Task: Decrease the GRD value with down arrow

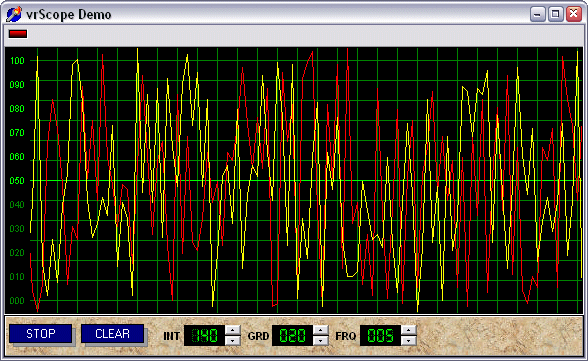Action: pyautogui.click(x=321, y=340)
